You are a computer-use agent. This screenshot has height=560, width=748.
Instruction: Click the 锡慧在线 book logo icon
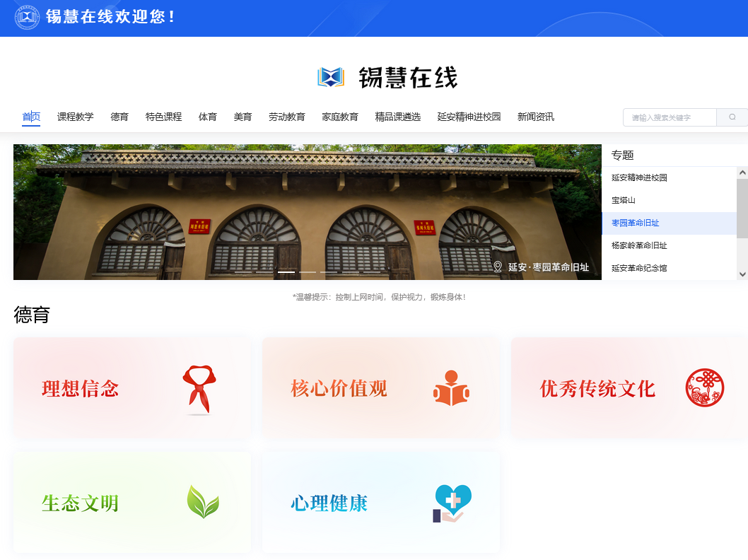(330, 77)
